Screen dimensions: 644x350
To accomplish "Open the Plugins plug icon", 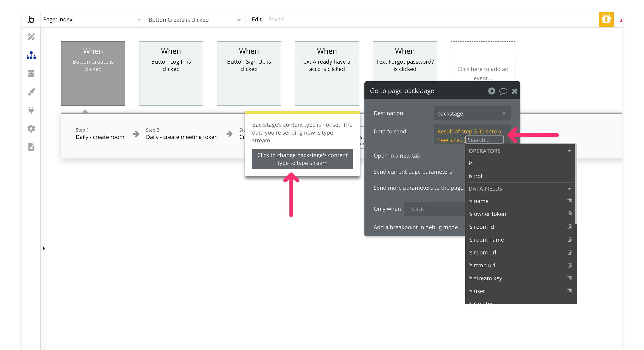I will pyautogui.click(x=31, y=110).
